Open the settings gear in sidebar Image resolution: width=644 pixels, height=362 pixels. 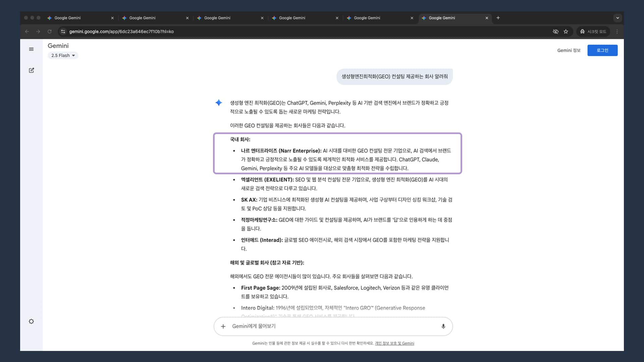[x=31, y=321]
